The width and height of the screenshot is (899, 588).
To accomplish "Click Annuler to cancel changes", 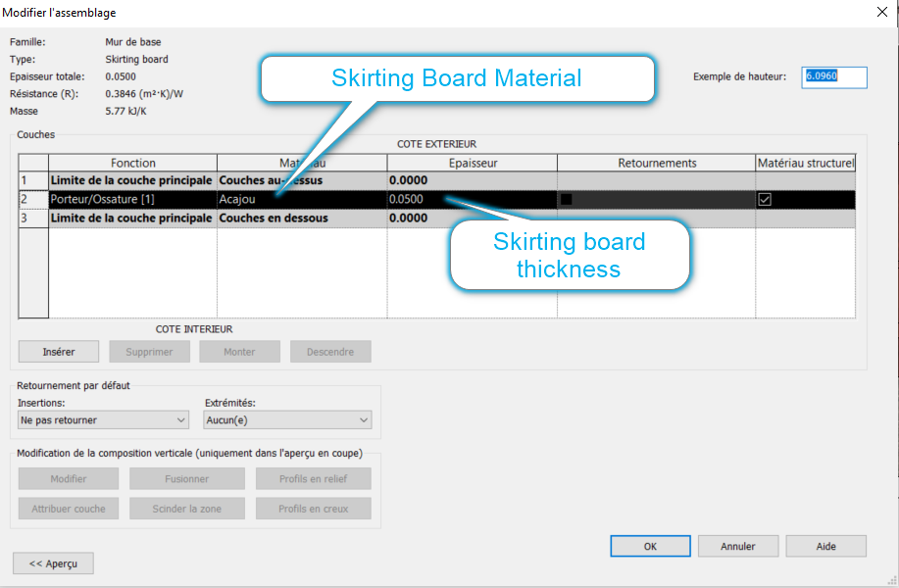I will click(x=737, y=546).
